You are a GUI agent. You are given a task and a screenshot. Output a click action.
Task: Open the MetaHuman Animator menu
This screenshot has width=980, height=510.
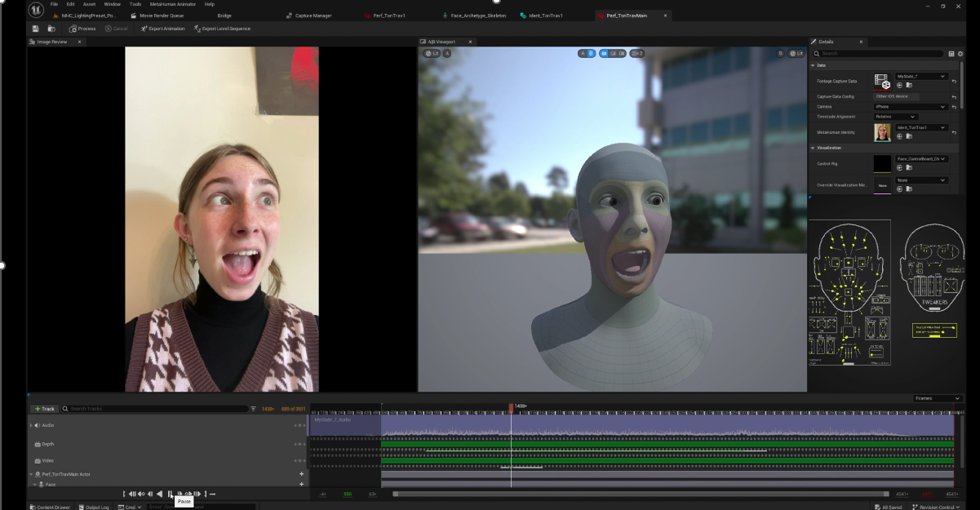pos(172,4)
